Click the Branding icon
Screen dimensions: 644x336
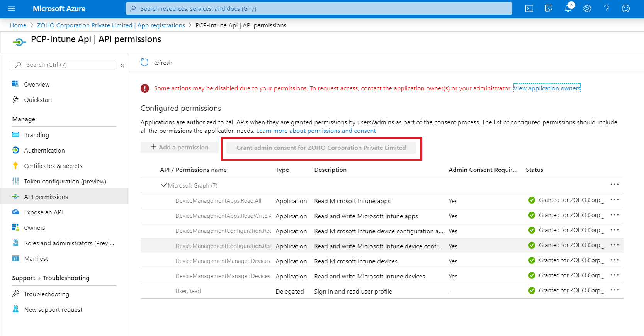pos(15,134)
